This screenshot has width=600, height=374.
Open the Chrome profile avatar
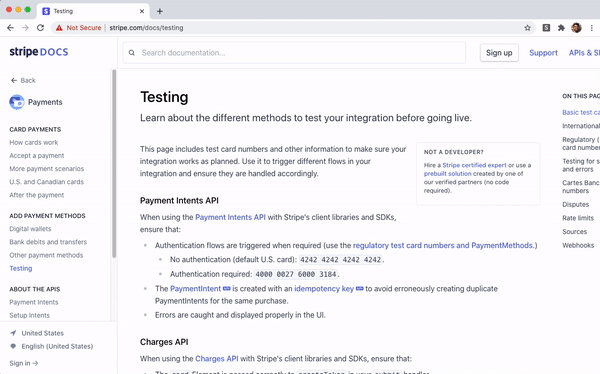click(x=576, y=28)
